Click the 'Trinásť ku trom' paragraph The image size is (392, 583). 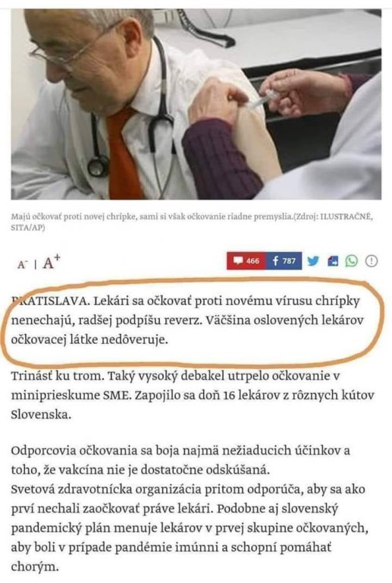(x=193, y=395)
